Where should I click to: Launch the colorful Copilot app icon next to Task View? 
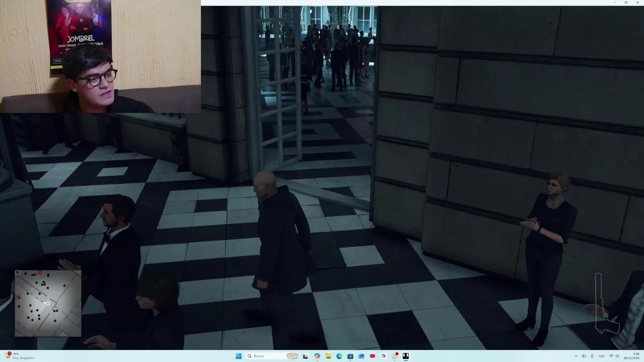[317, 356]
